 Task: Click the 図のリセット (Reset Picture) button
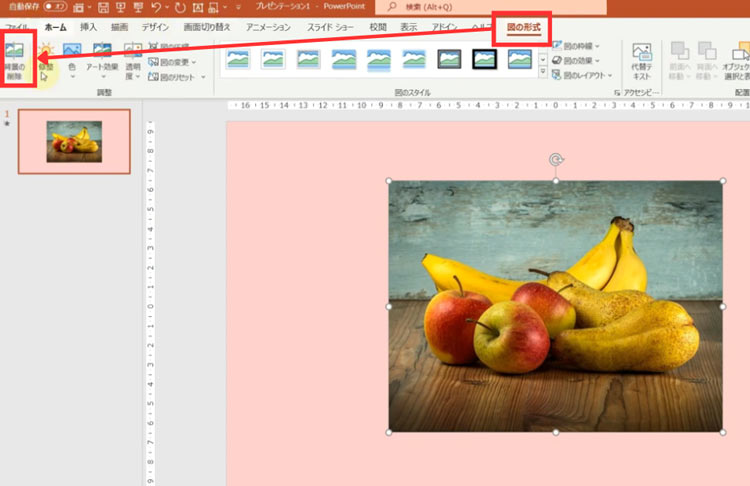click(171, 76)
